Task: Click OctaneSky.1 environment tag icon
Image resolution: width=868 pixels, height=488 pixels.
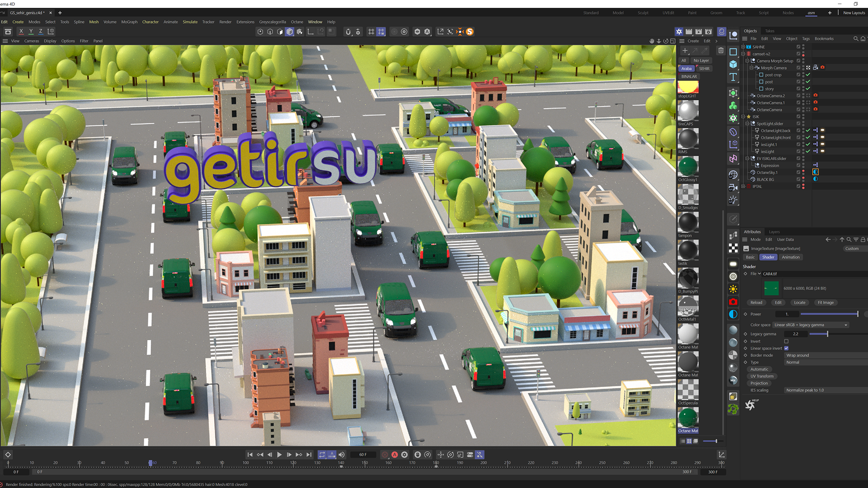Action: coord(815,172)
